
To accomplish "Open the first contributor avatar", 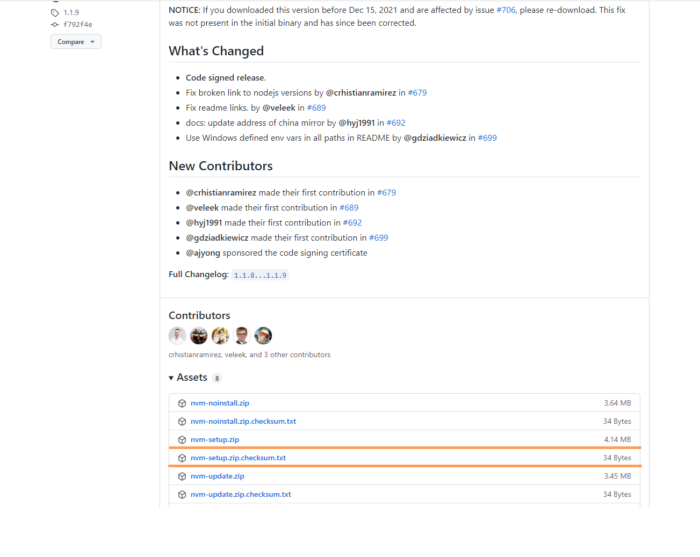I will point(177,336).
